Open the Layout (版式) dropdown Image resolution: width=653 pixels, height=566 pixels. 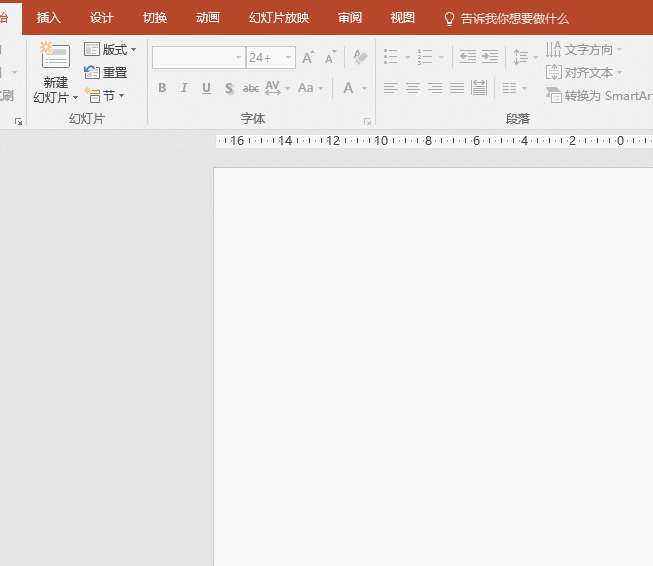(x=110, y=49)
